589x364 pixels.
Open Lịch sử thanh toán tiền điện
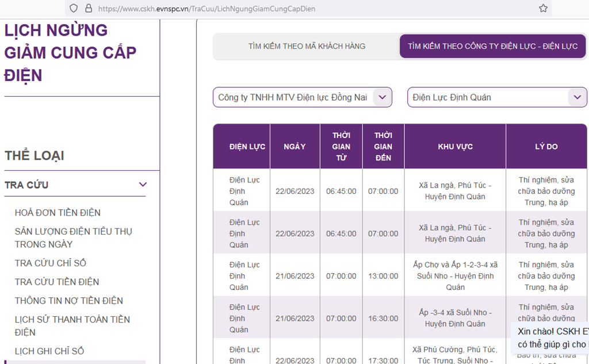(x=72, y=325)
